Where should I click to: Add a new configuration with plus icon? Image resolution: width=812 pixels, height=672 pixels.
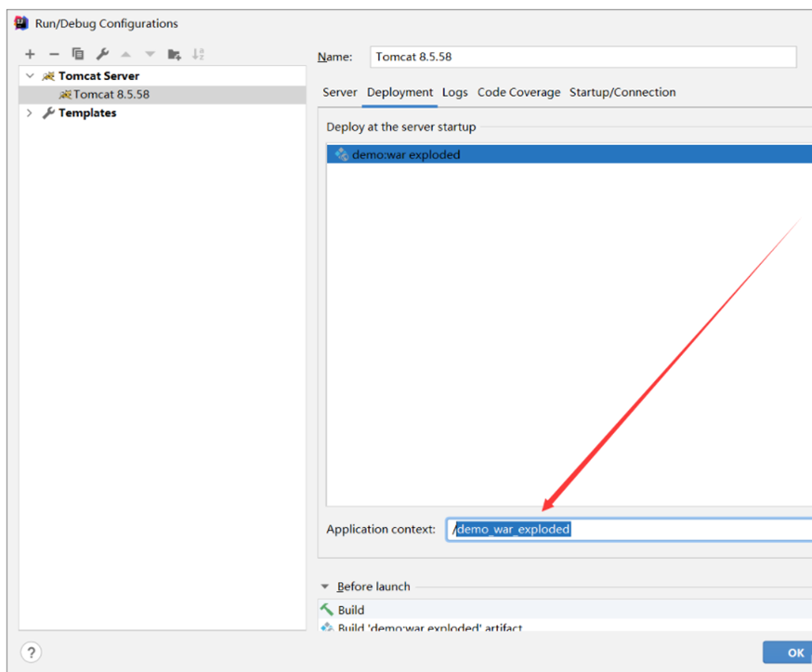click(x=30, y=54)
